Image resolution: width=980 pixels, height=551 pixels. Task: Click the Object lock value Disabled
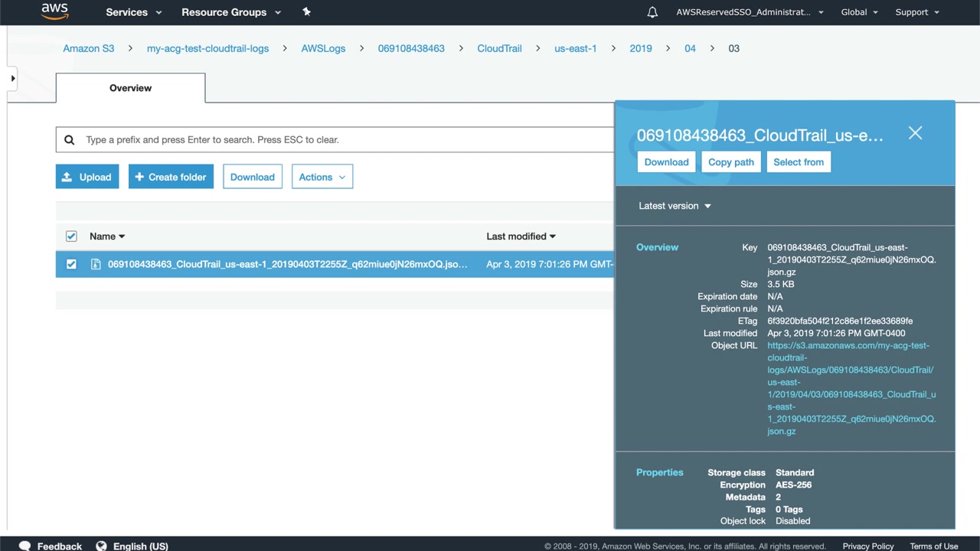(792, 521)
